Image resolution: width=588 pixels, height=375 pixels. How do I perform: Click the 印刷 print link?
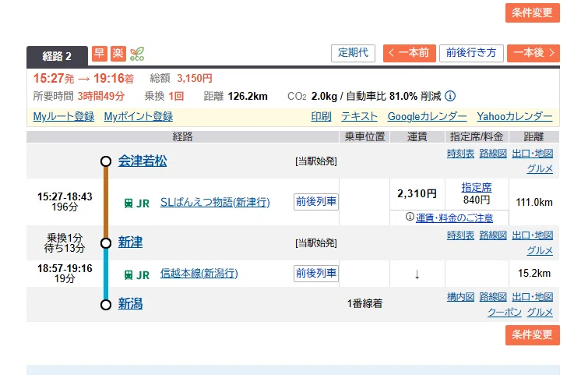click(x=321, y=116)
